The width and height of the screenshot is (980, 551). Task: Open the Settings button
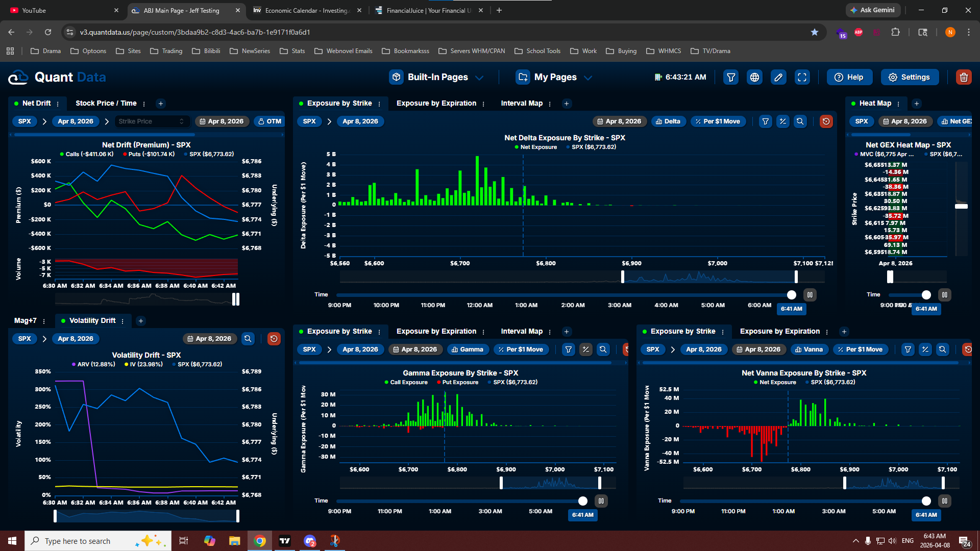click(910, 78)
